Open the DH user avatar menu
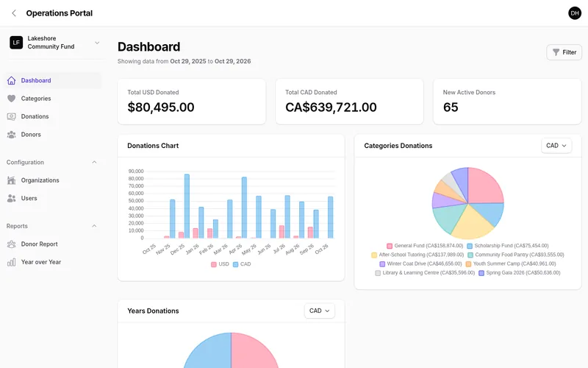The image size is (588, 368). 575,13
